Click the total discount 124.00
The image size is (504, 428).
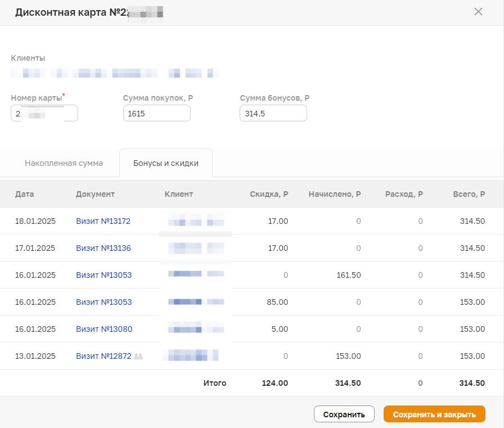(x=275, y=383)
